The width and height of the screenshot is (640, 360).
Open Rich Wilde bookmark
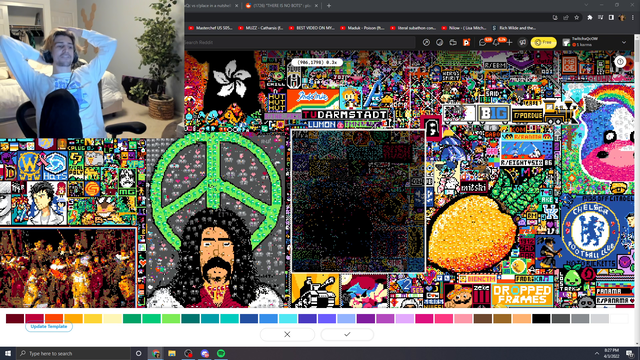coord(514,28)
